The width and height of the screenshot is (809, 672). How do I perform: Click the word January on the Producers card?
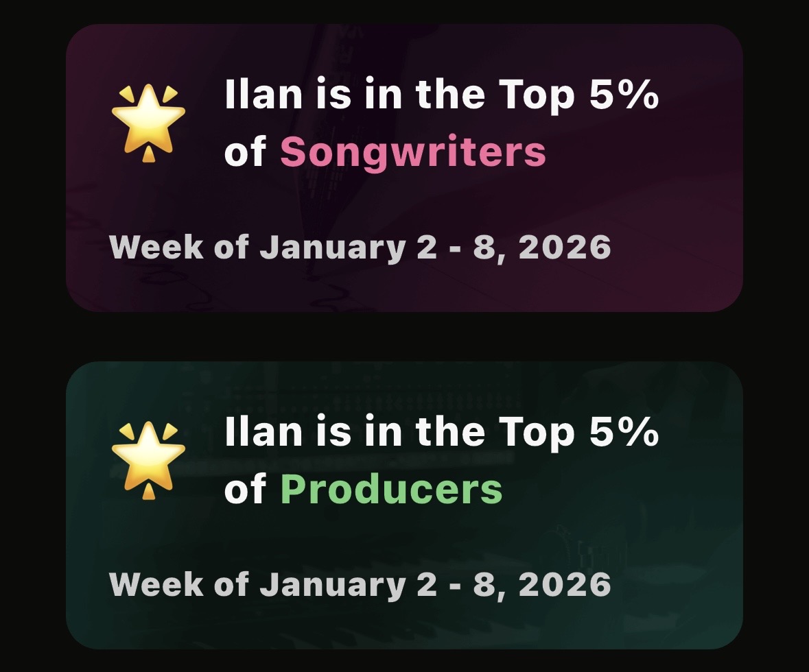(x=332, y=584)
